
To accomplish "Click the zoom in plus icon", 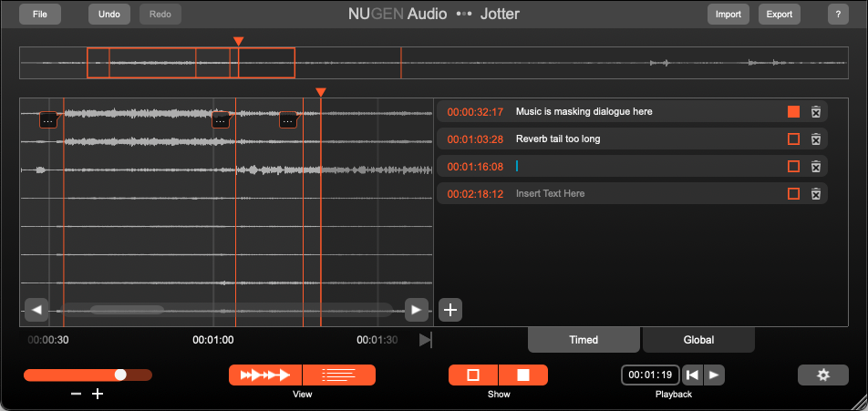I will 98,394.
